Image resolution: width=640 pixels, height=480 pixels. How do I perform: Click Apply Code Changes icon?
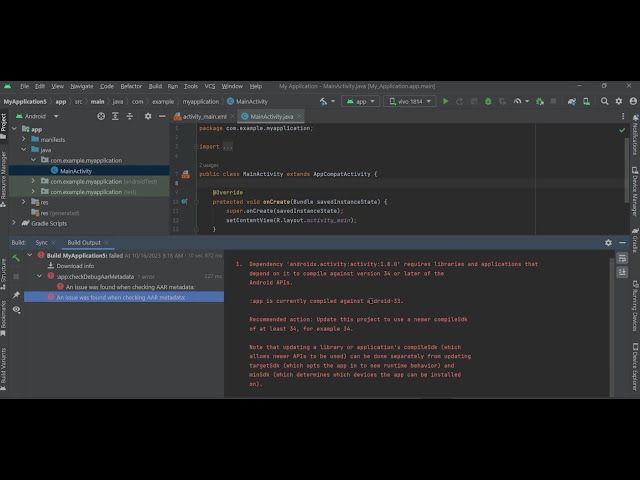point(474,101)
